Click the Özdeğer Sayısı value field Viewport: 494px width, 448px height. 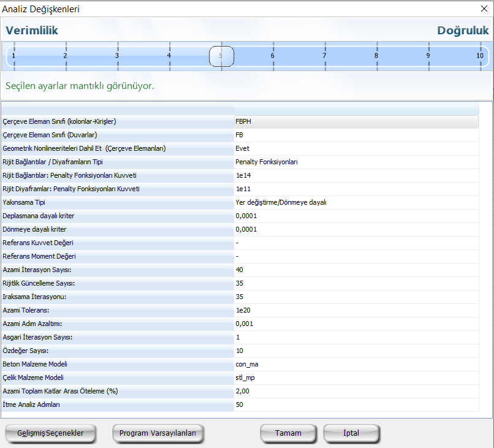pos(355,351)
